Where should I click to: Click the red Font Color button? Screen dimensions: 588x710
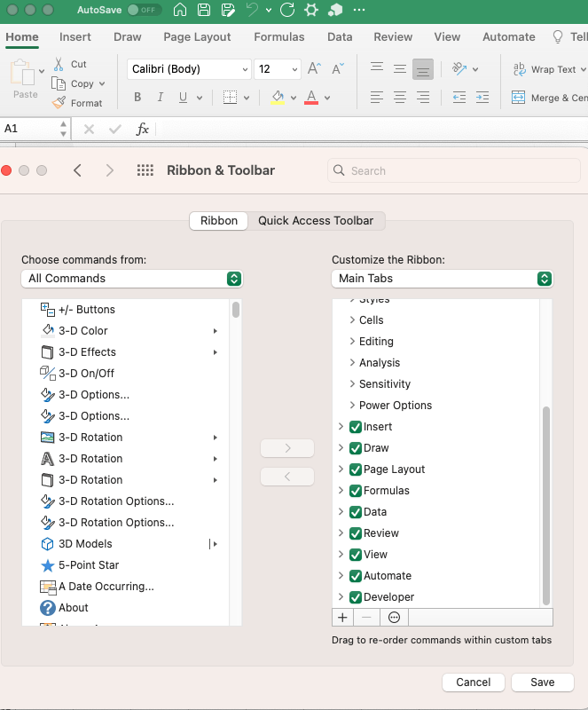(311, 97)
